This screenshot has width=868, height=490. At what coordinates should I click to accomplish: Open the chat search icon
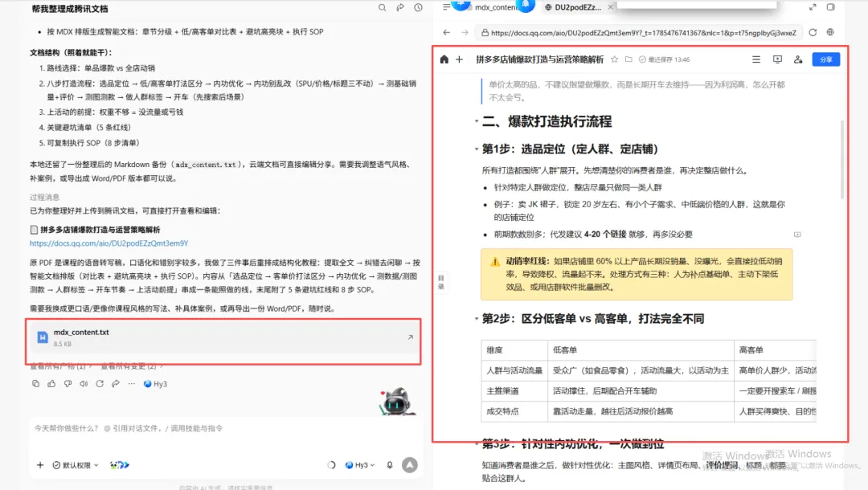382,8
